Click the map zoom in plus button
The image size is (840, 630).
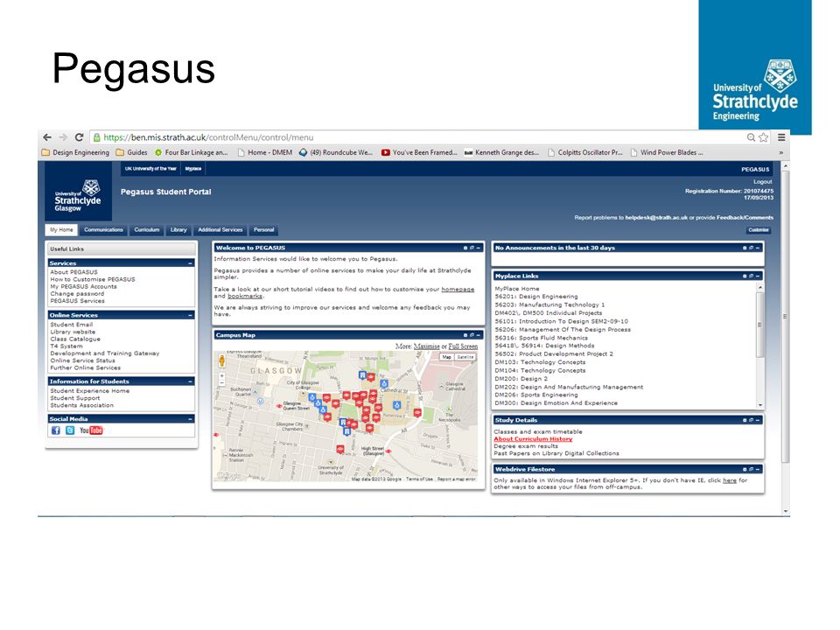(x=221, y=376)
